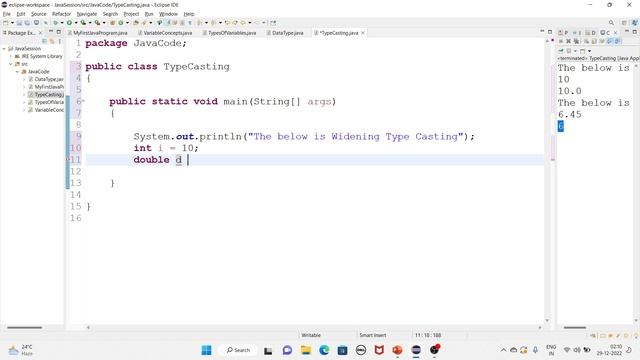The height and width of the screenshot is (360, 640).
Task: Click Collapse All in Package Explorer
Action: [44, 41]
